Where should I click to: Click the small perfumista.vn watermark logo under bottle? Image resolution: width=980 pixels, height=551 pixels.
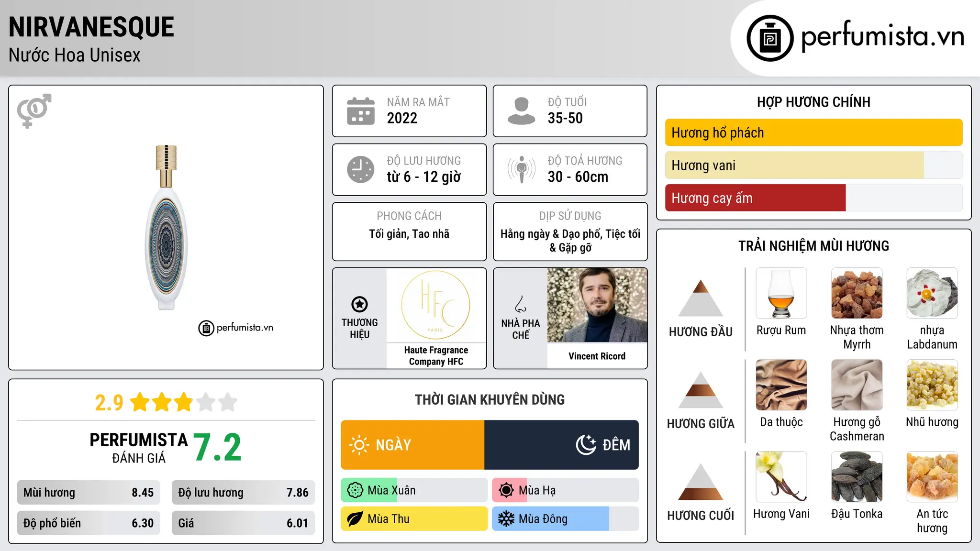(x=236, y=328)
